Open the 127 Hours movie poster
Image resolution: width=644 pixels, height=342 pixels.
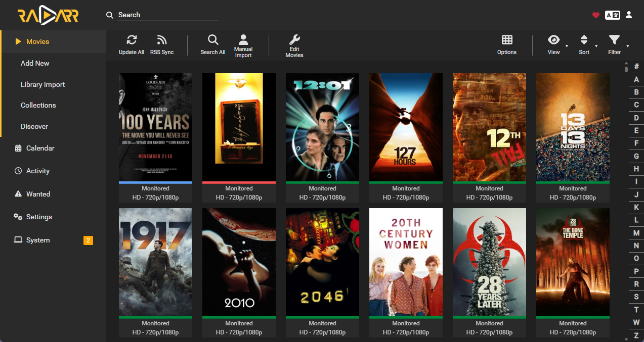click(x=406, y=127)
